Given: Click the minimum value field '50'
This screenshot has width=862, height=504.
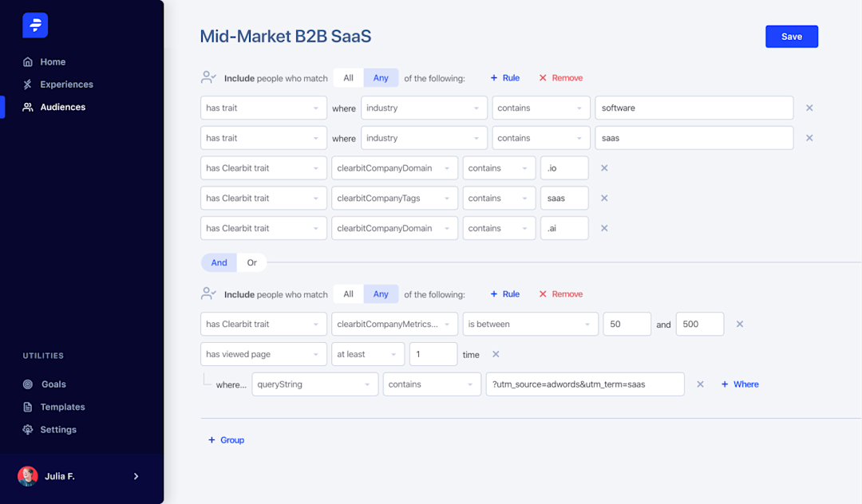Looking at the screenshot, I should (627, 324).
